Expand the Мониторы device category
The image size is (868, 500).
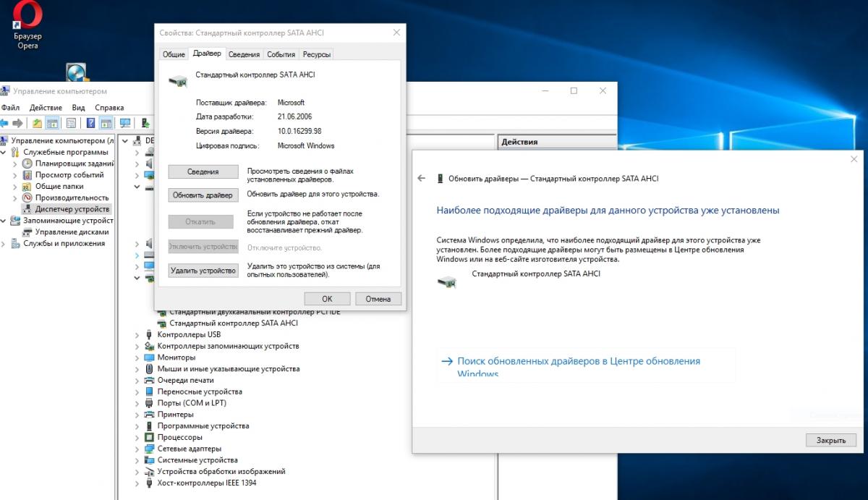(x=137, y=357)
